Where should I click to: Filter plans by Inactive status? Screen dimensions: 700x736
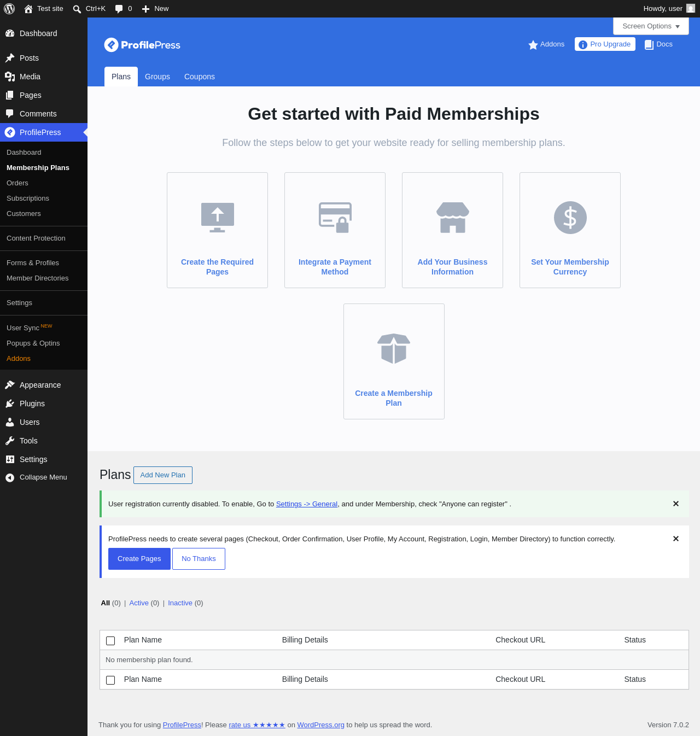[x=180, y=603]
